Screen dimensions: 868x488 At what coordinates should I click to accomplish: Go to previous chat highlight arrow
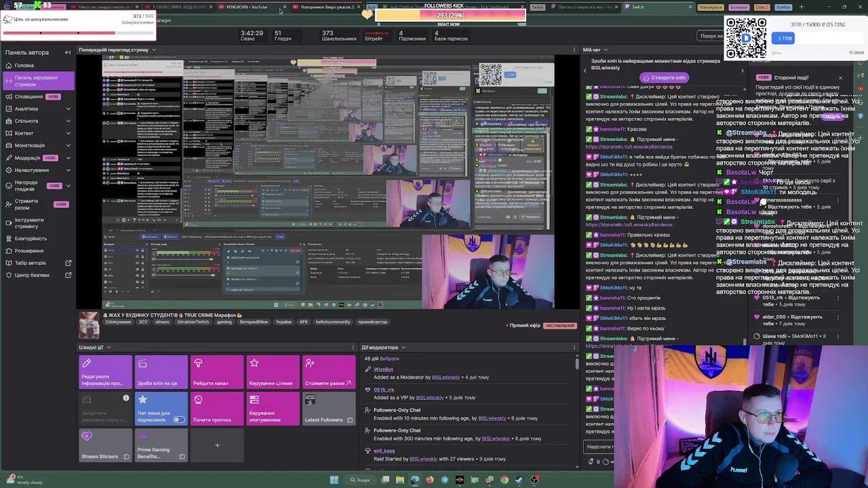point(585,70)
